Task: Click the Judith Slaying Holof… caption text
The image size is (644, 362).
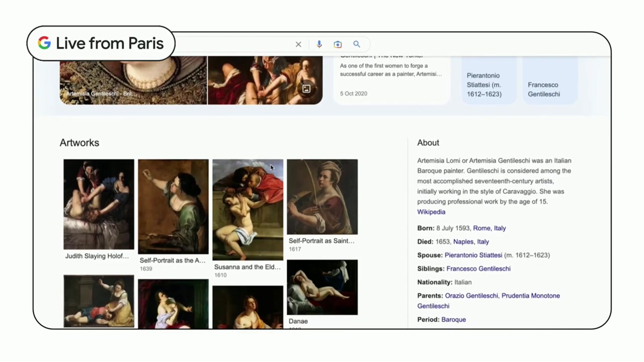Action: click(x=97, y=256)
